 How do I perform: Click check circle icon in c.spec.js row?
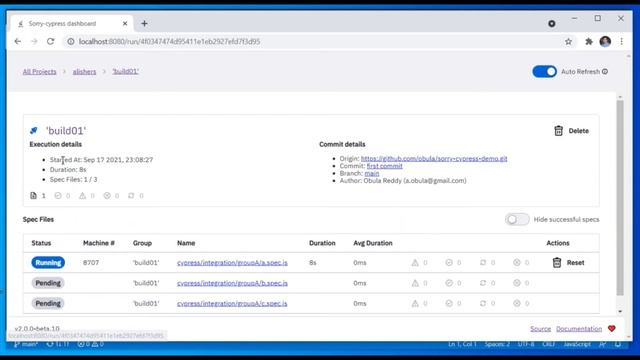[449, 303]
